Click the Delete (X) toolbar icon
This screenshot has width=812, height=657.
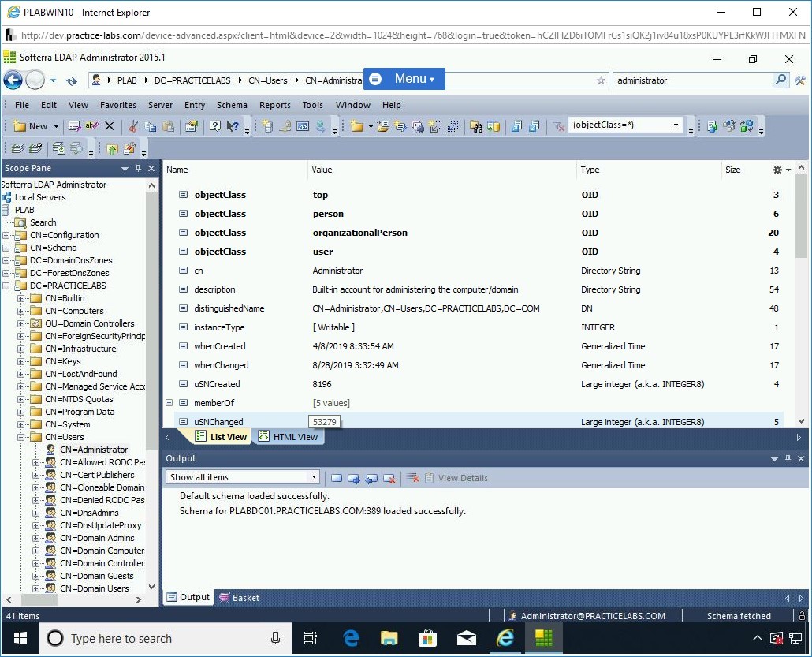110,126
